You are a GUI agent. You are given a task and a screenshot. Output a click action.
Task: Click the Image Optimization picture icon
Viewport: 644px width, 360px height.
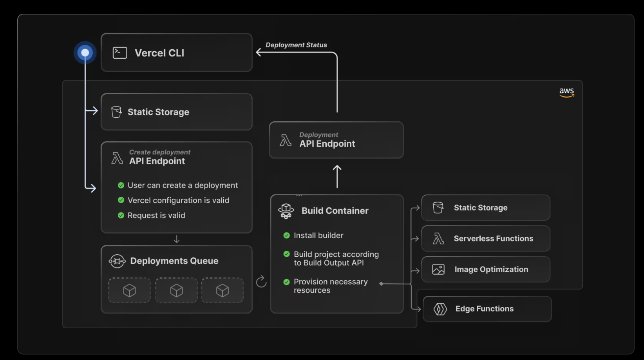point(438,269)
